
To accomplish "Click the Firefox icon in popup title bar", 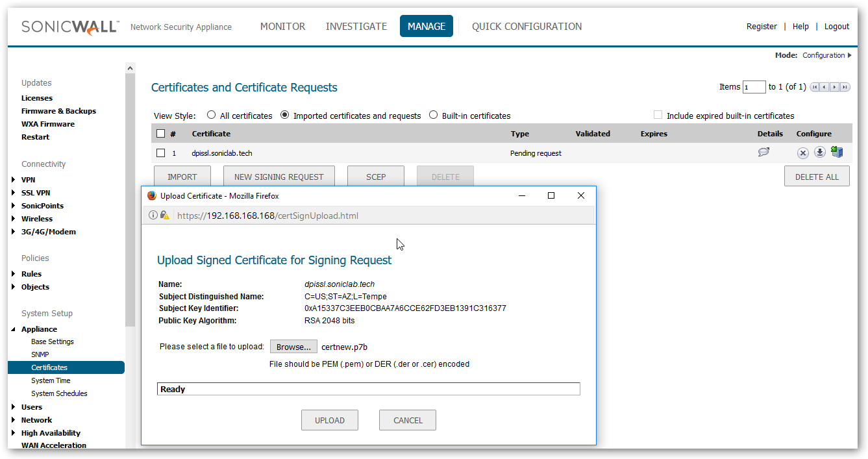I will tap(152, 195).
